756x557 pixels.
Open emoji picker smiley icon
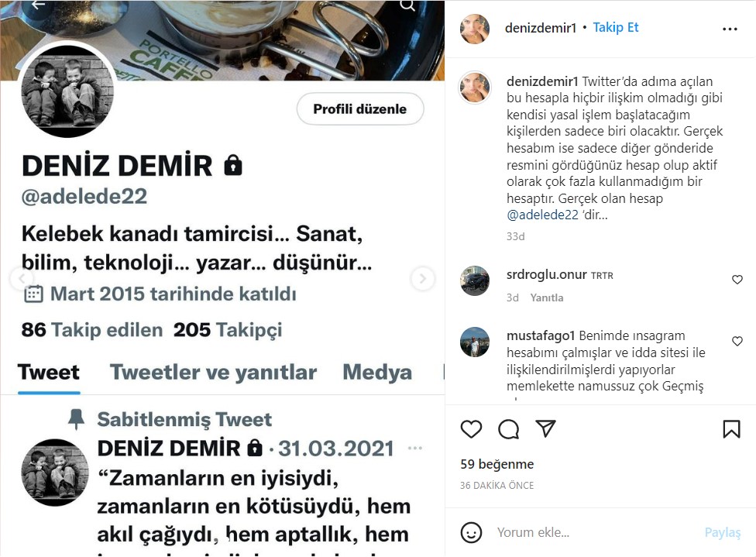471,532
